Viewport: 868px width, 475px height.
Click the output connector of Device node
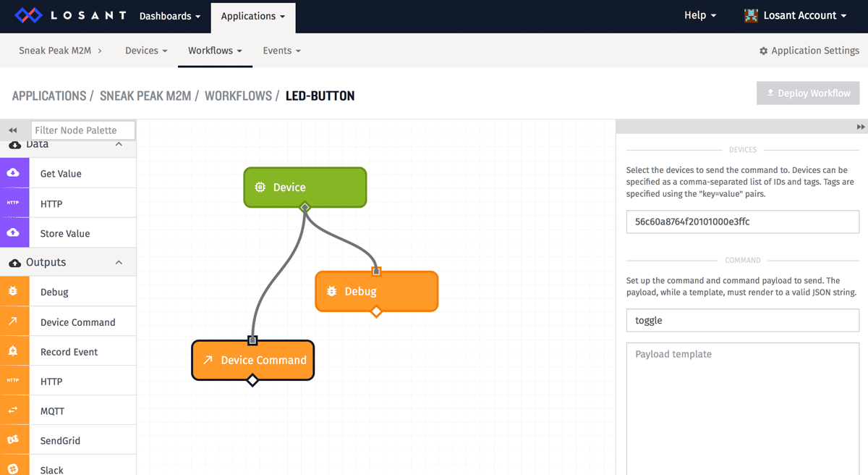pyautogui.click(x=305, y=207)
